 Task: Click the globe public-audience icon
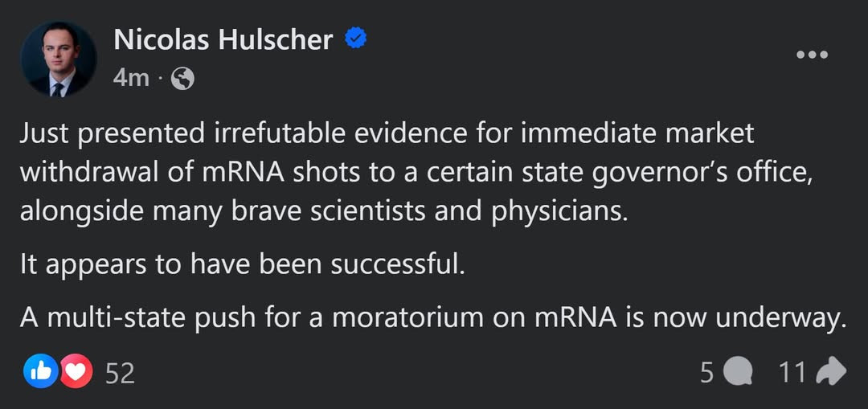coord(182,78)
